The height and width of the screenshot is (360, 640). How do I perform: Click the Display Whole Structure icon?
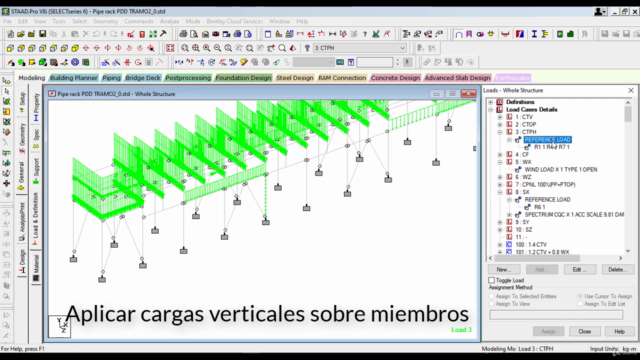(170, 48)
